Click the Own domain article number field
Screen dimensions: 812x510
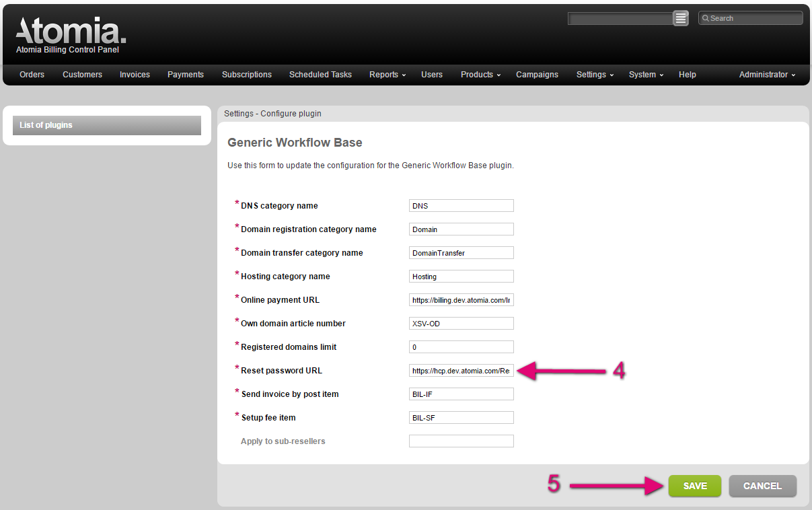pos(462,324)
